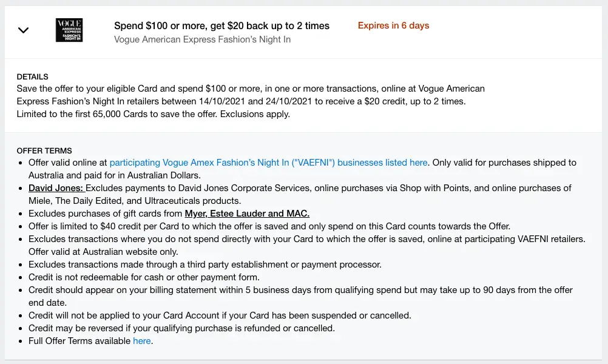The width and height of the screenshot is (608, 364).
Task: Click the underlined 'David Jones:' text
Action: (56, 188)
